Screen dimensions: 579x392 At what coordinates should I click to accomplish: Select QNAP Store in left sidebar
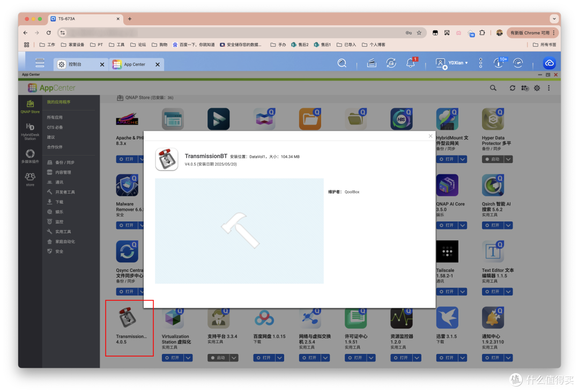pos(30,106)
